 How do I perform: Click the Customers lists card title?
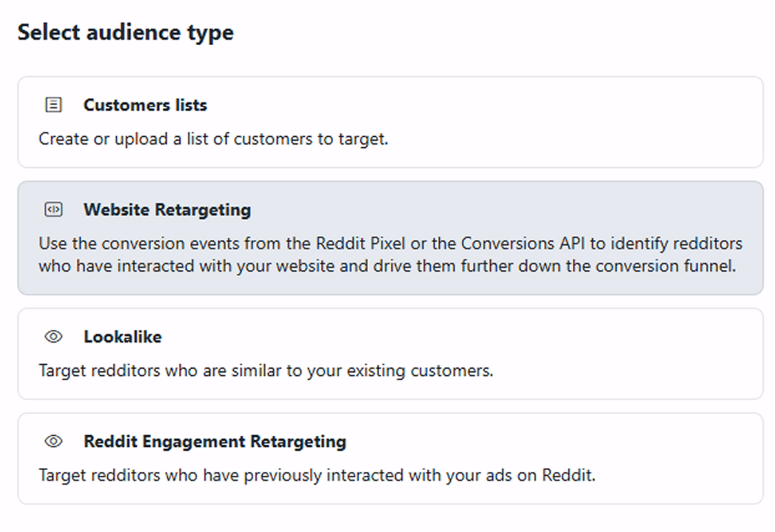(145, 105)
